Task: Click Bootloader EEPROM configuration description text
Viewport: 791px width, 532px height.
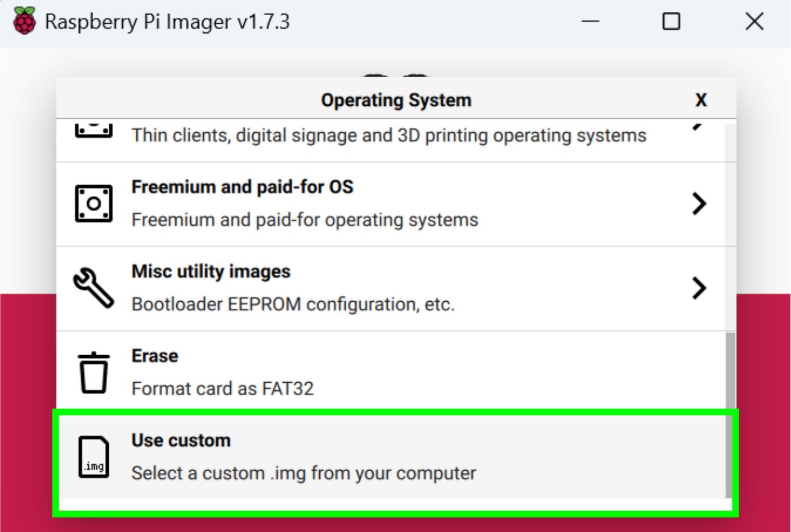Action: click(x=293, y=305)
